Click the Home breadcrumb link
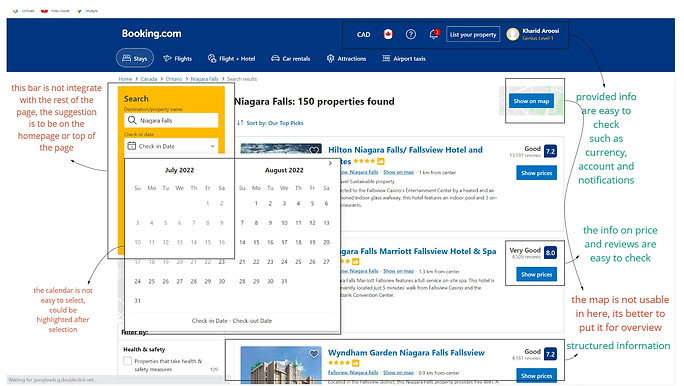The image size is (684, 386). [125, 79]
